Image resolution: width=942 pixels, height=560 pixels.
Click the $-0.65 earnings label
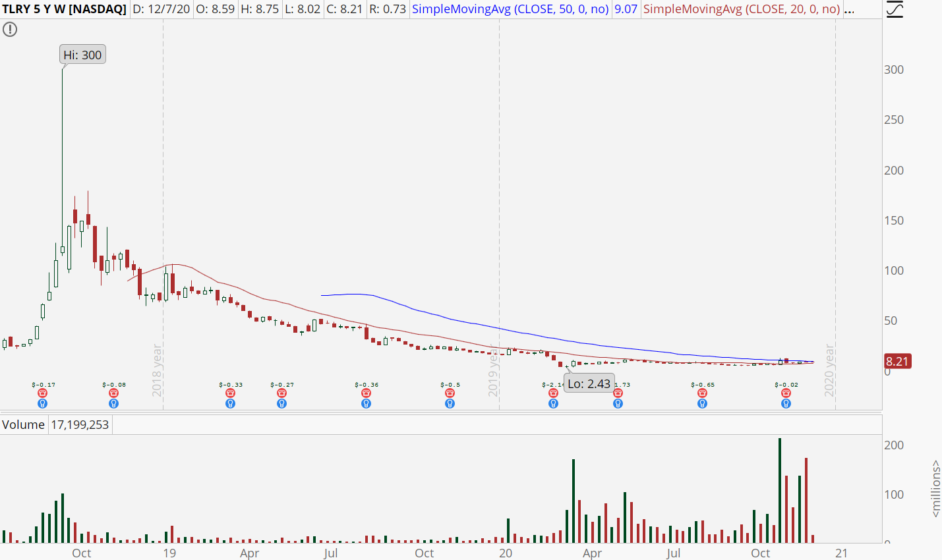[703, 385]
